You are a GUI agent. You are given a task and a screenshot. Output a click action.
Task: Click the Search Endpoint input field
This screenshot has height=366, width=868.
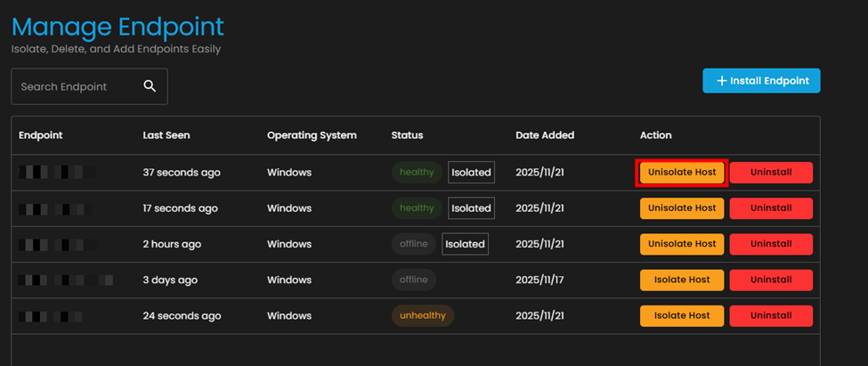pyautogui.click(x=76, y=86)
